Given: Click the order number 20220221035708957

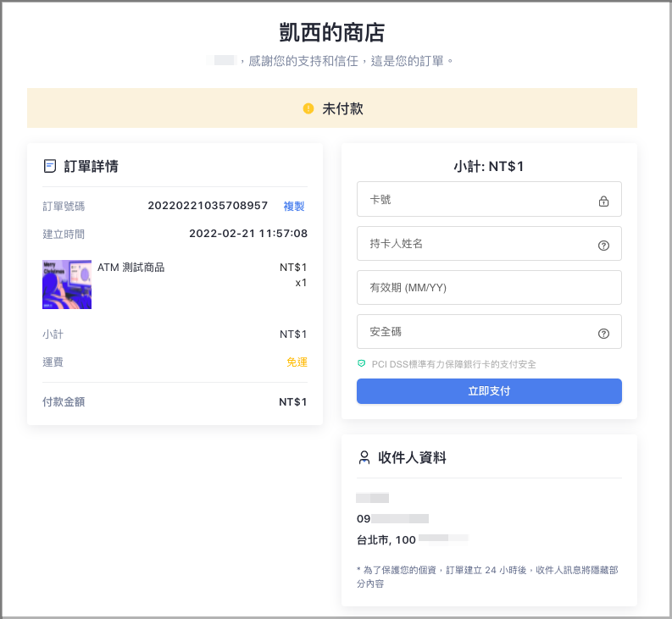Looking at the screenshot, I should [x=208, y=206].
